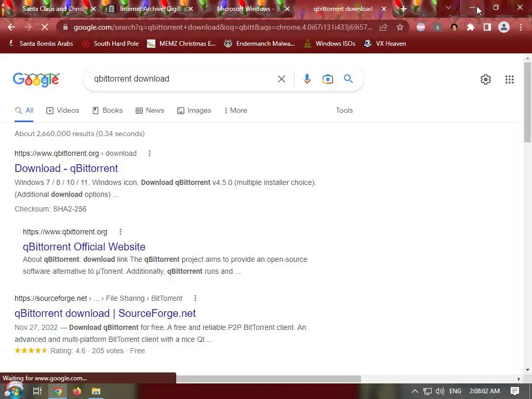532x399 pixels.
Task: Click the Google holiday logo
Action: [36, 79]
